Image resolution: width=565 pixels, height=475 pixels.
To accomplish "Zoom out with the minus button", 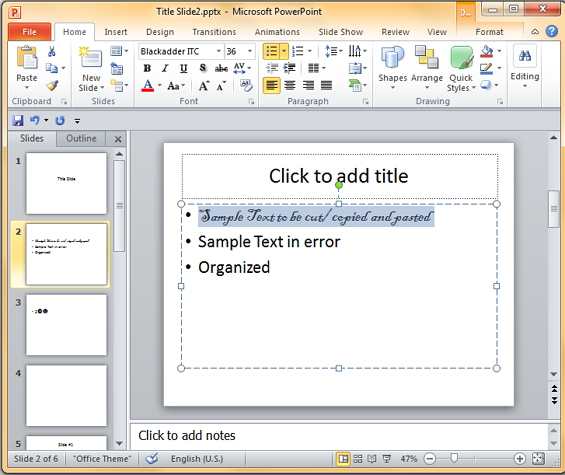I will (x=430, y=458).
